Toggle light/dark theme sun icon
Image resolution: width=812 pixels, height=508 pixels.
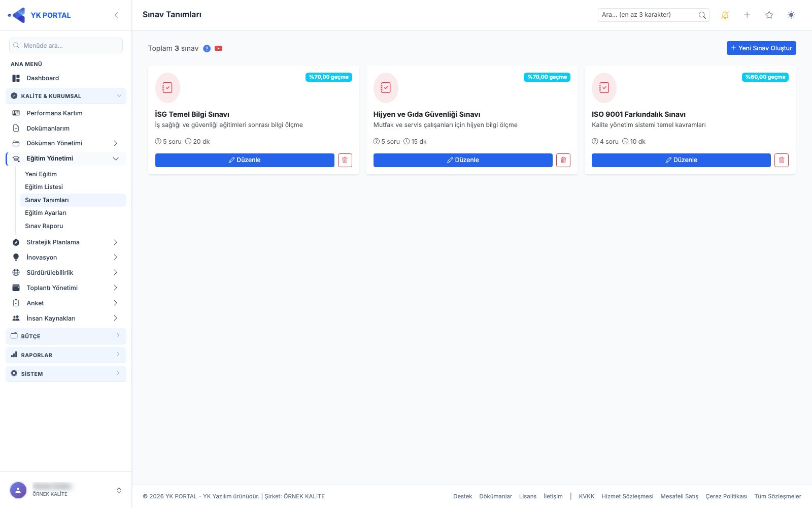(791, 15)
